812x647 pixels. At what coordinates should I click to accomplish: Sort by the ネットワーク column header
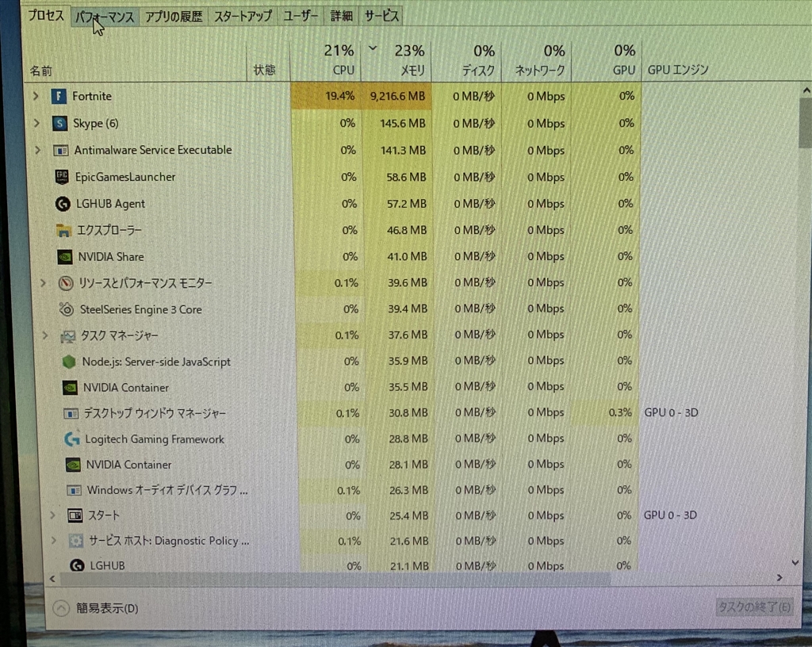click(x=537, y=60)
